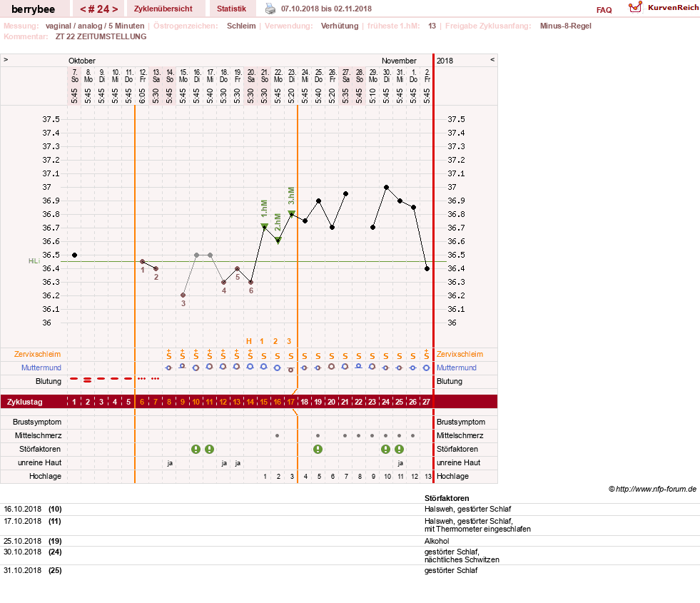The width and height of the screenshot is (700, 603).
Task: Click the 30.10.2018 entry date
Action: click(x=22, y=552)
